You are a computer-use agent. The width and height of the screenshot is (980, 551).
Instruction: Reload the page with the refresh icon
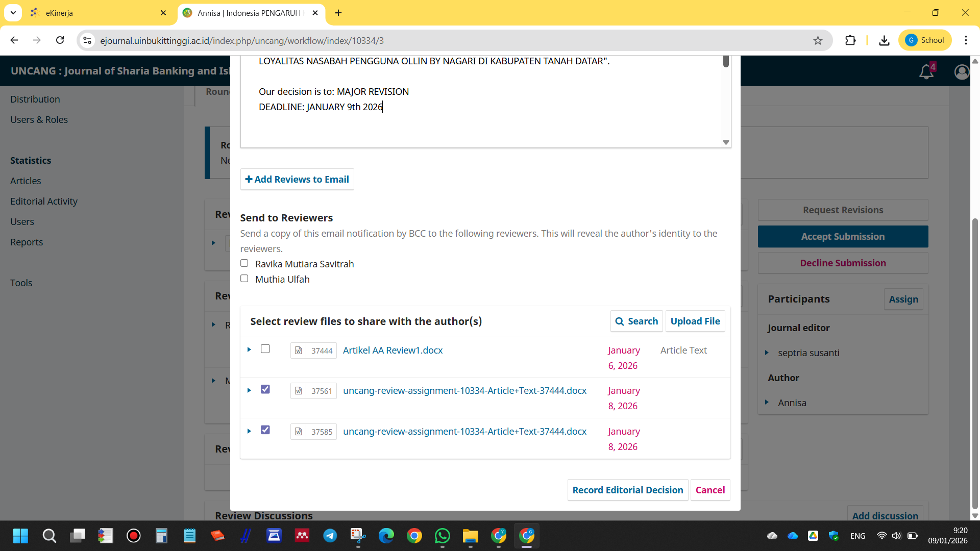coord(60,40)
